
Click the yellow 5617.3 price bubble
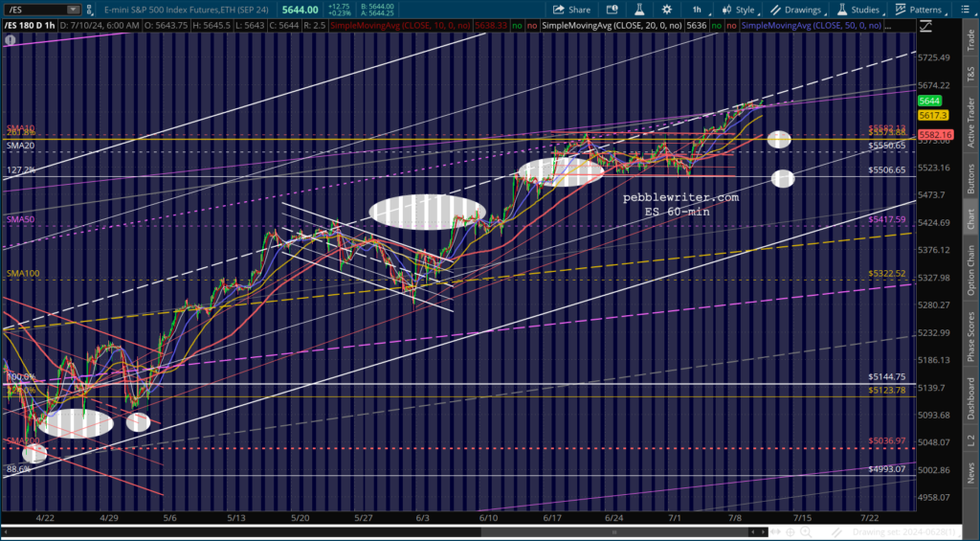[932, 116]
